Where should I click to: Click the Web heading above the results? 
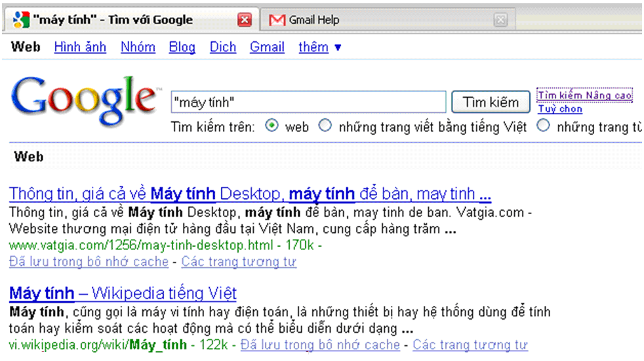point(29,157)
